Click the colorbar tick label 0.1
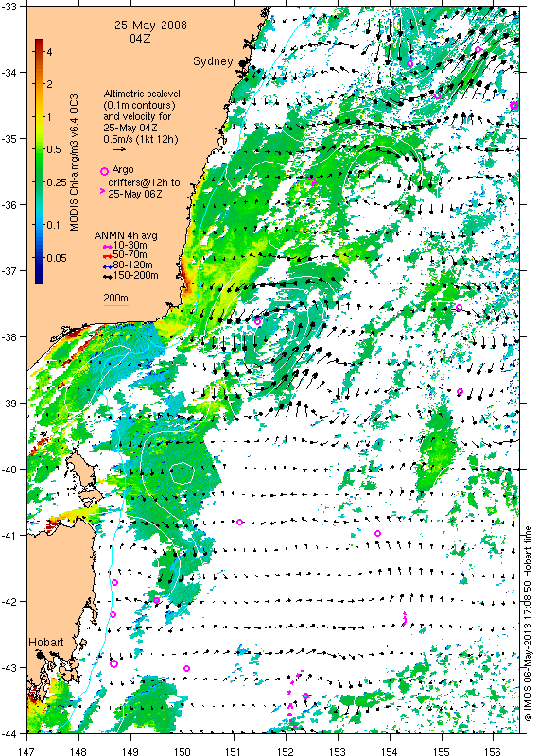Viewport: 539px width, 756px height. (54, 225)
